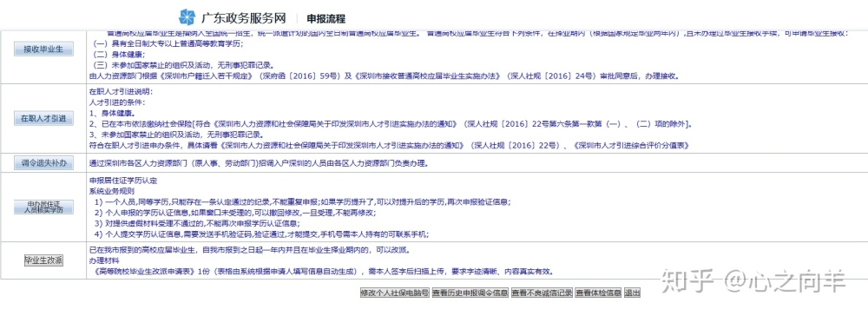Open the 接收毕业生 application
The width and height of the screenshot is (868, 316).
(43, 49)
